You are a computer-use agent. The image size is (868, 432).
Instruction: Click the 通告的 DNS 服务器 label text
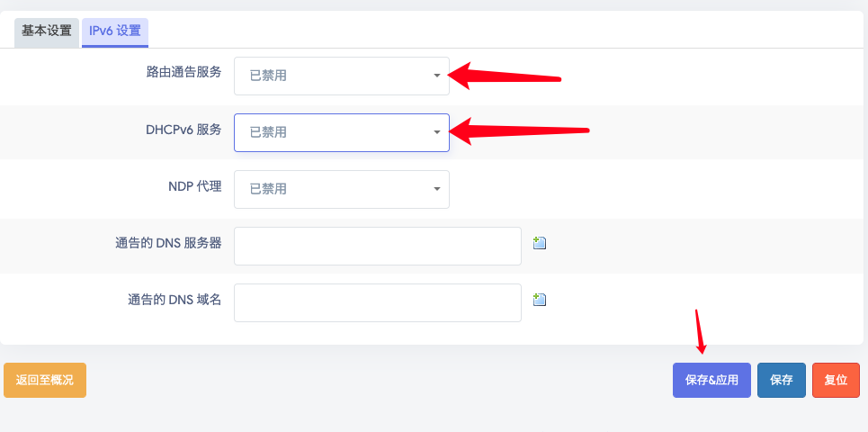point(169,243)
